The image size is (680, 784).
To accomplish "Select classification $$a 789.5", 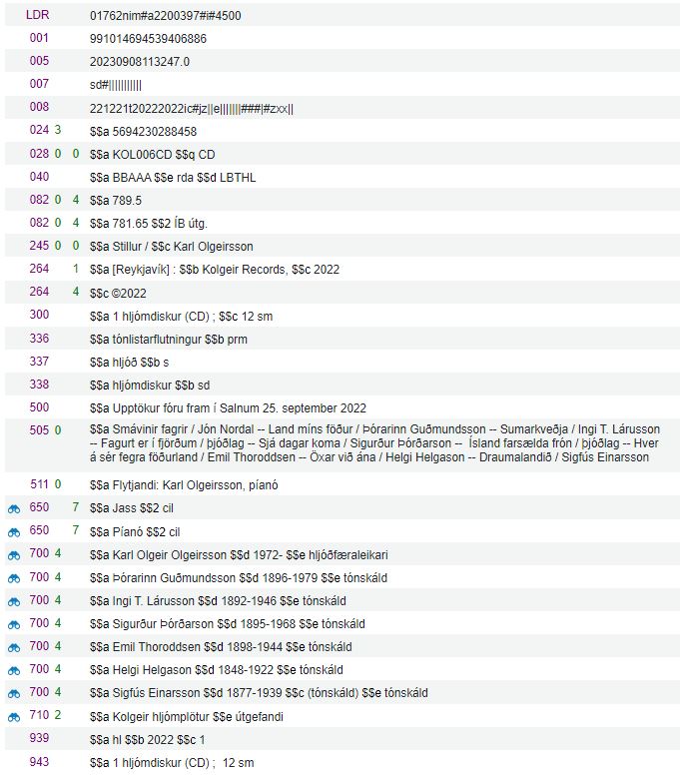I will [116, 201].
